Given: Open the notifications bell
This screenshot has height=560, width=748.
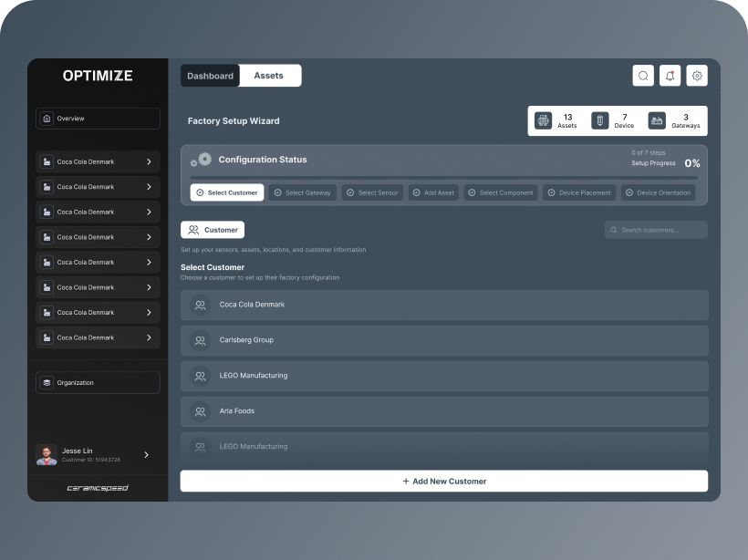Looking at the screenshot, I should click(670, 76).
